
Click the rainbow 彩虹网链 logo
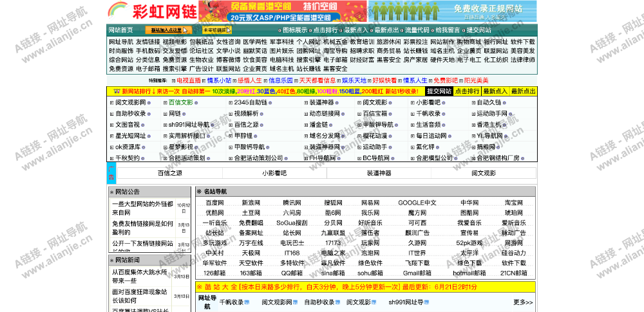[x=153, y=11]
